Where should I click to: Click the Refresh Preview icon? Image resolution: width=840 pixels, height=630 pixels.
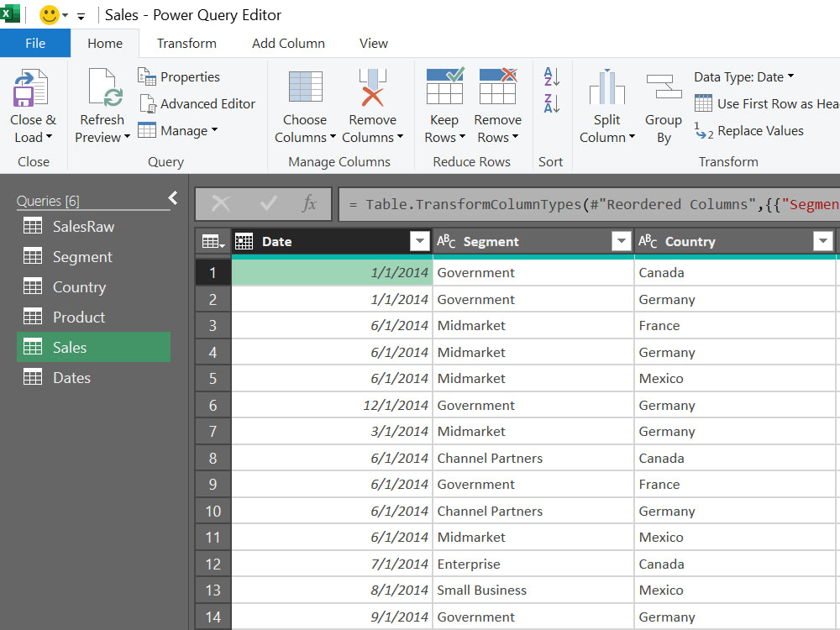point(101,92)
